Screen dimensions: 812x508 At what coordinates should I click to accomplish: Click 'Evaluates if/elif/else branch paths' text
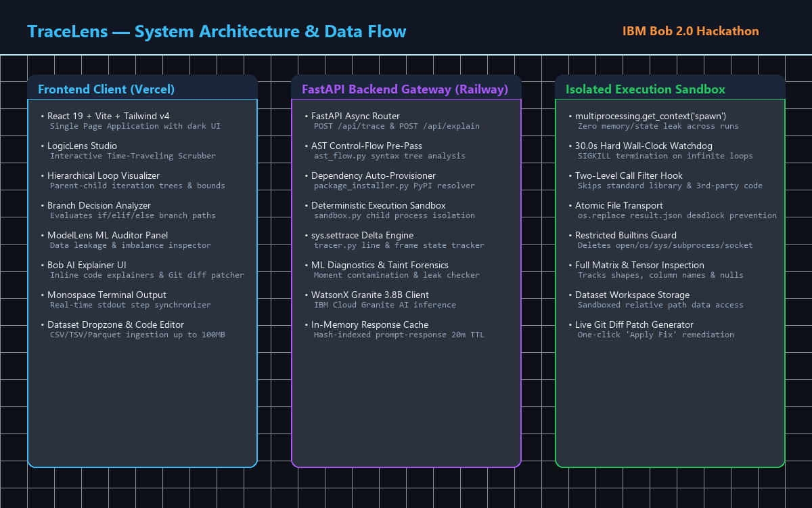coord(133,215)
